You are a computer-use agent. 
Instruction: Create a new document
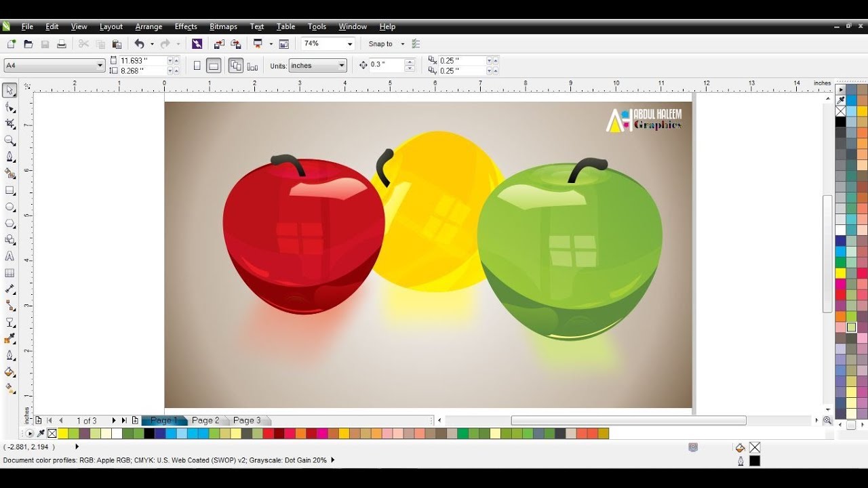pos(12,44)
